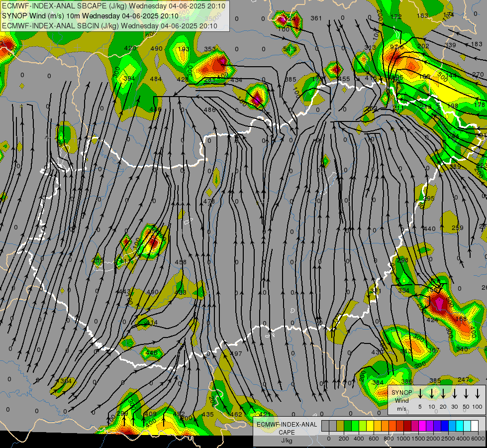
Task: Pick the dark red CAPE legend swatch
Action: (x=407, y=426)
